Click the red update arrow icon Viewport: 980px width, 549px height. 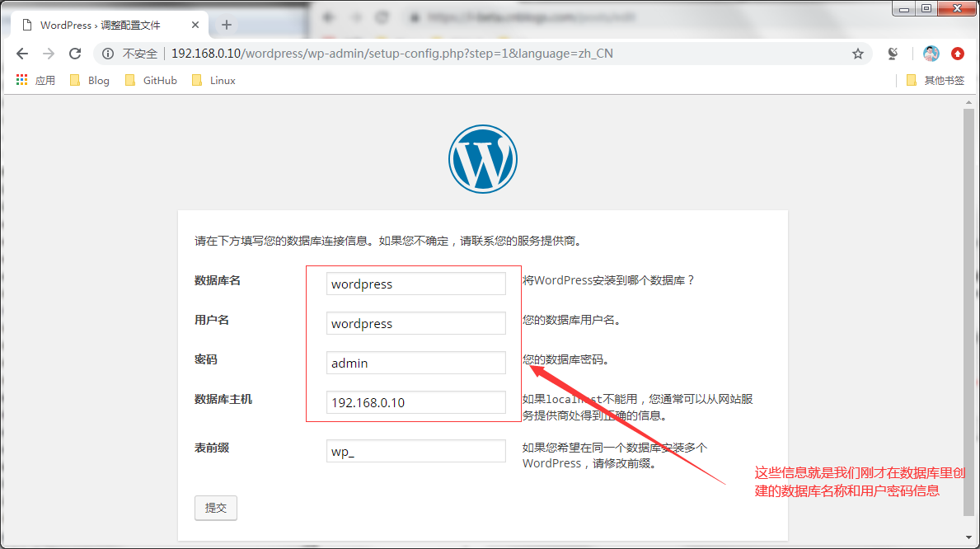pyautogui.click(x=958, y=54)
